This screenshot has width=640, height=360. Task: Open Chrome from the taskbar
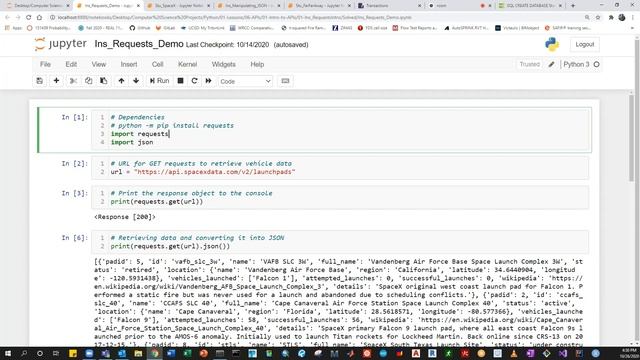(x=155, y=353)
